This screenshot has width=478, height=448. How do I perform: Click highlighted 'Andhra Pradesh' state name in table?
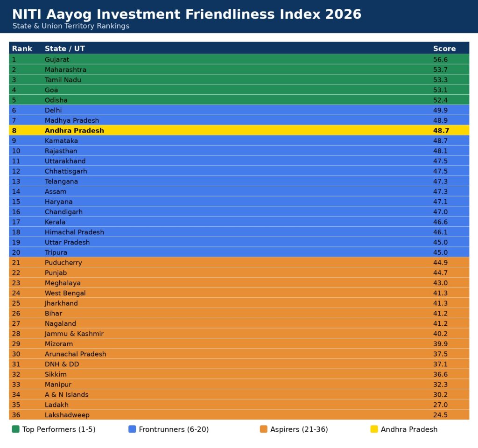(x=74, y=131)
